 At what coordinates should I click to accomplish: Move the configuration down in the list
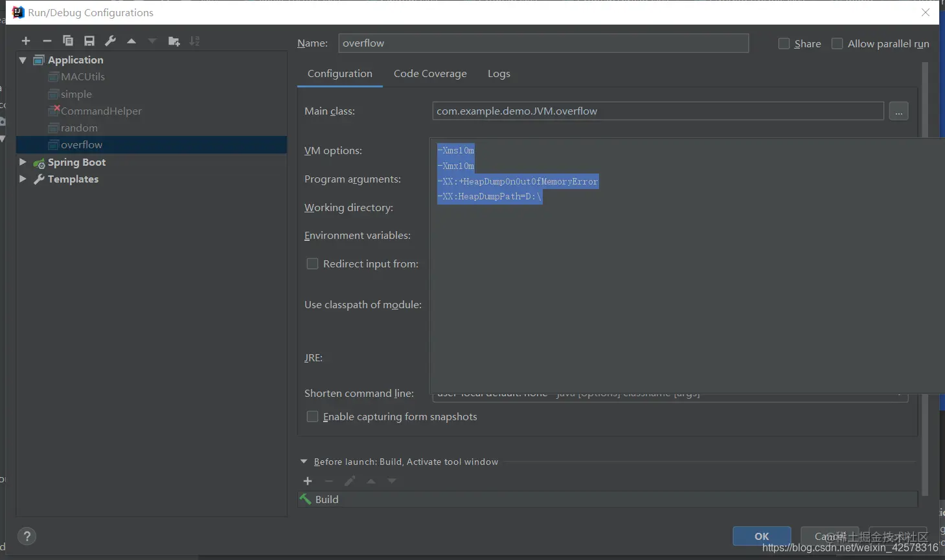point(152,41)
